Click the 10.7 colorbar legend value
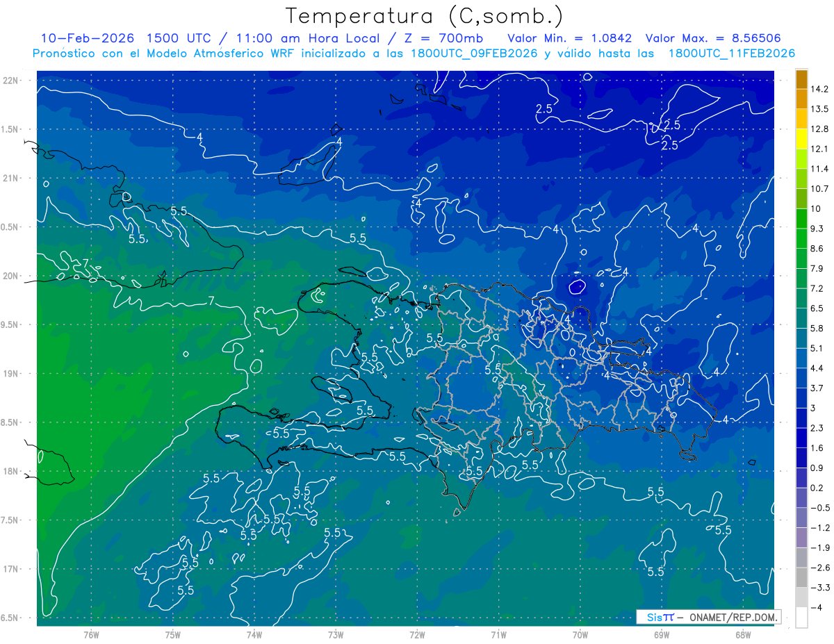834x644 pixels. (820, 188)
